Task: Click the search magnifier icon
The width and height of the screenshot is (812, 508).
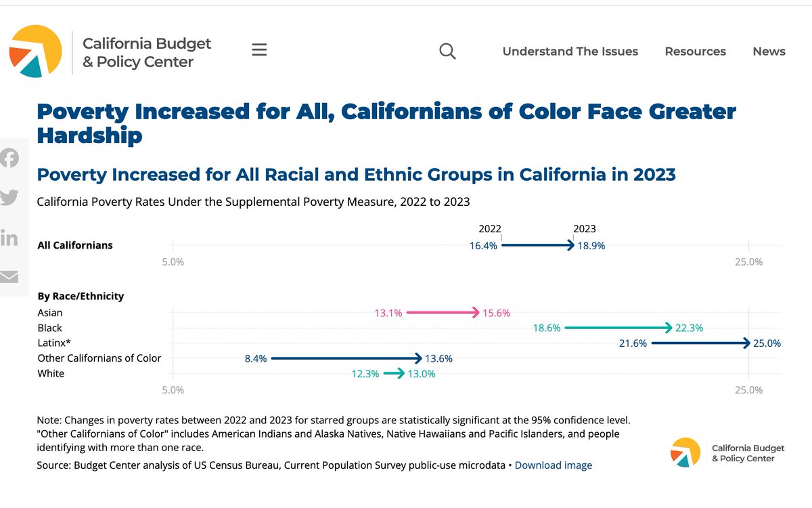Action: click(x=447, y=51)
